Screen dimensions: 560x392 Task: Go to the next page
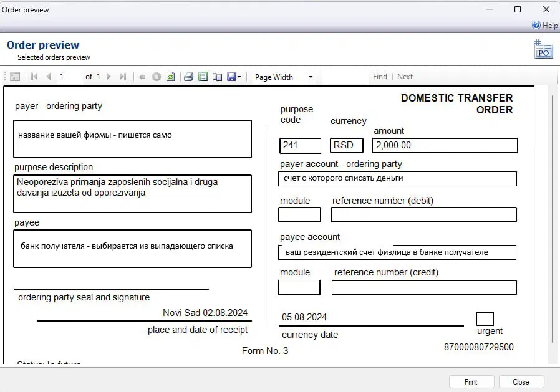pyautogui.click(x=109, y=77)
